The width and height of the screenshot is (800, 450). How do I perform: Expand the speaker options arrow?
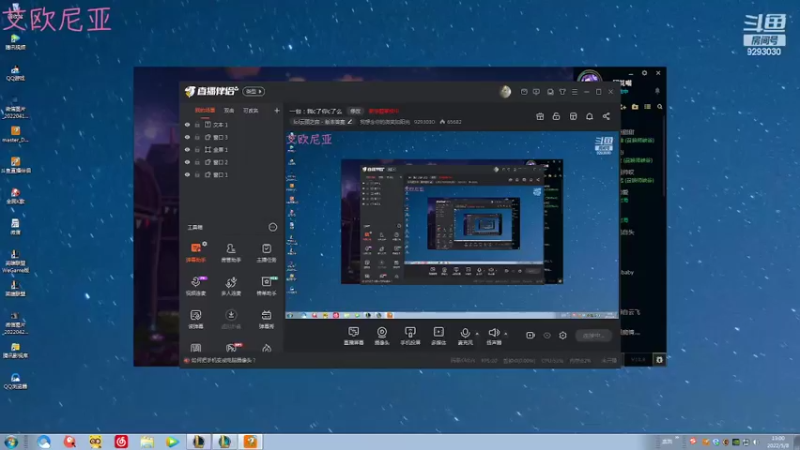point(506,334)
